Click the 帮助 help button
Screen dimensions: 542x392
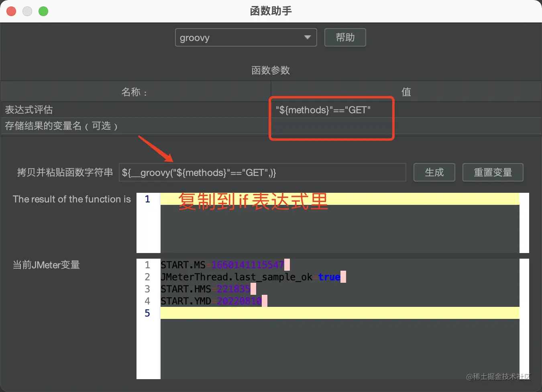click(345, 37)
